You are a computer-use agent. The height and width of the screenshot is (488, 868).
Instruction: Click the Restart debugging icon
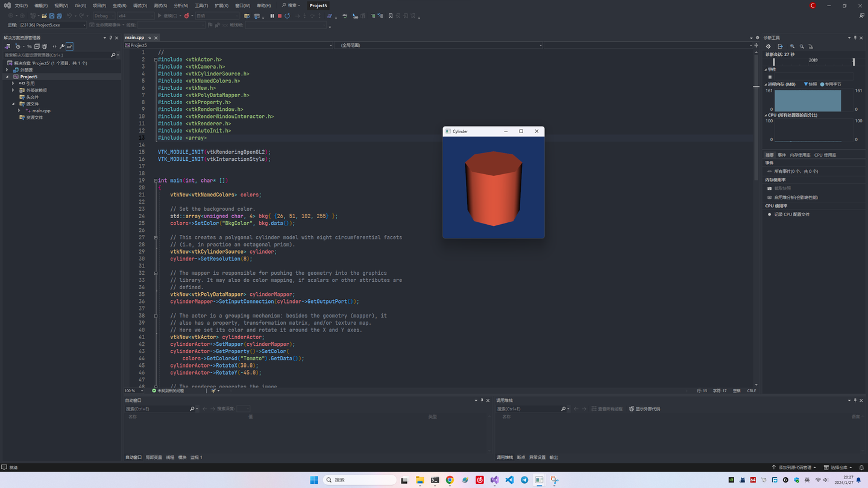[288, 16]
